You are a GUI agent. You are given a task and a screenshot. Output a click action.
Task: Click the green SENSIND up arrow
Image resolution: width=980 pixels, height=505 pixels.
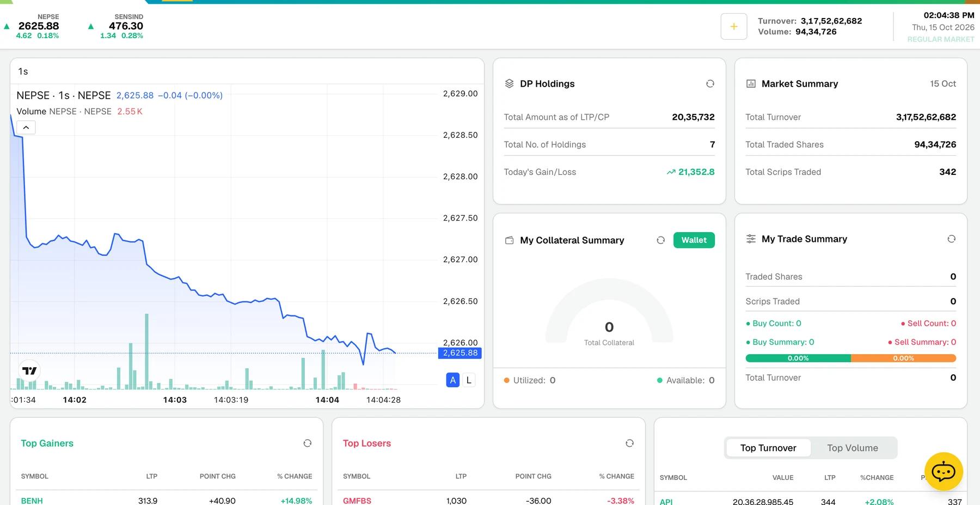click(x=91, y=26)
